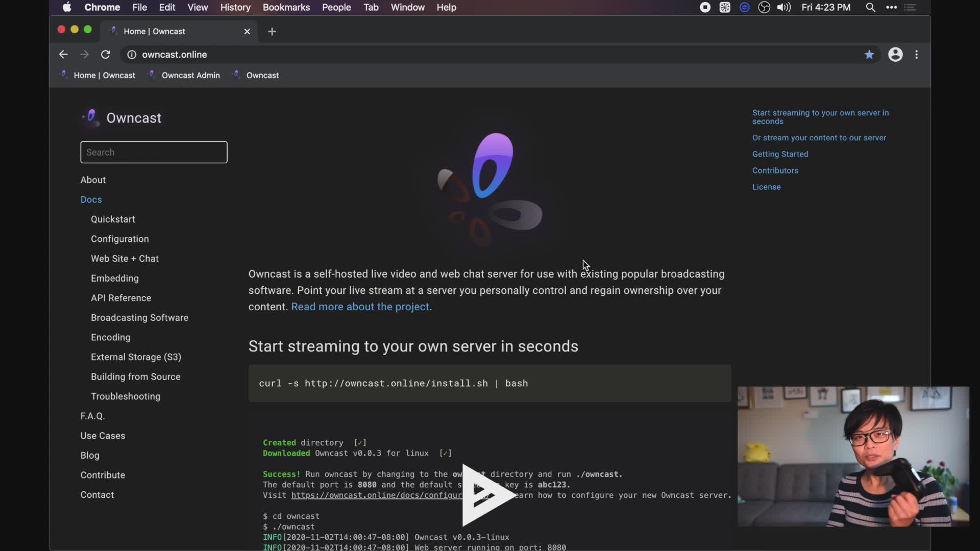Viewport: 980px width, 551px height.
Task: Select the Home | Owncast browser tab
Action: coord(179,31)
